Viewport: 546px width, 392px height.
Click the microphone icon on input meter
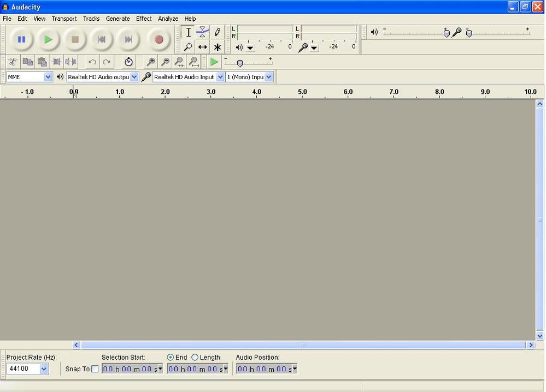click(x=303, y=47)
